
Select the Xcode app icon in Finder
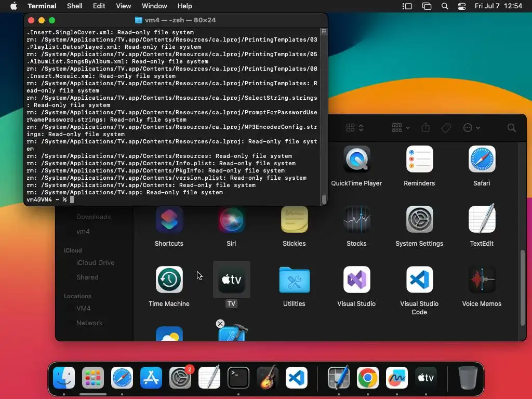233,333
